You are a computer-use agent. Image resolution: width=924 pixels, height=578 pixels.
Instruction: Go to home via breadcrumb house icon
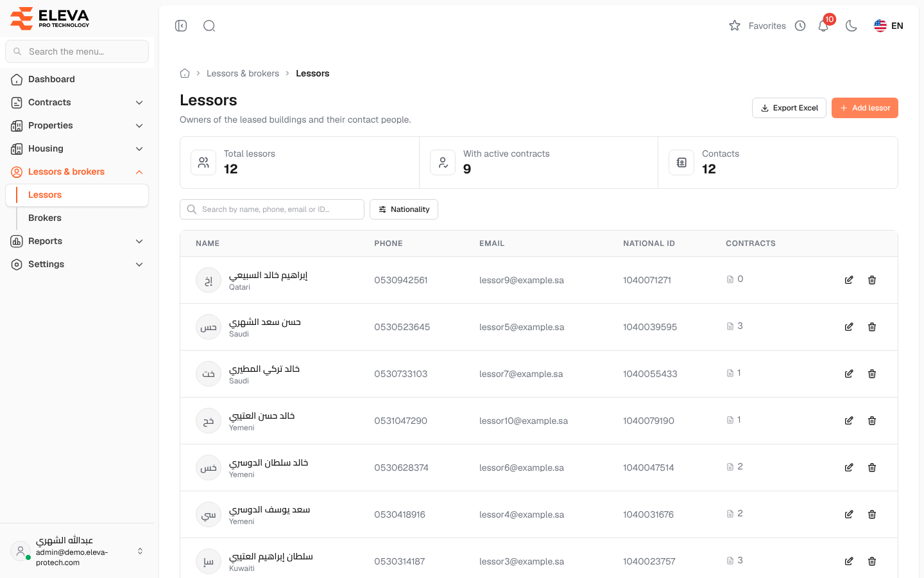(x=185, y=73)
